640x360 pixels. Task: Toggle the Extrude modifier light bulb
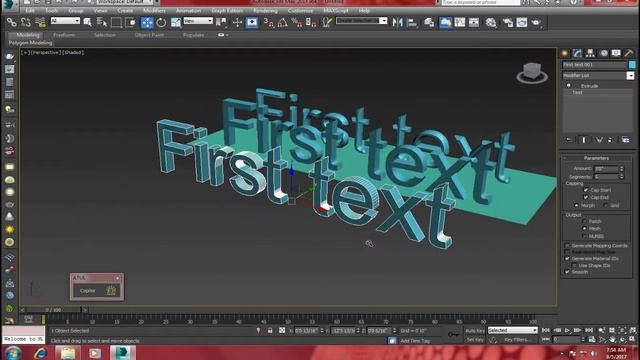tap(569, 86)
